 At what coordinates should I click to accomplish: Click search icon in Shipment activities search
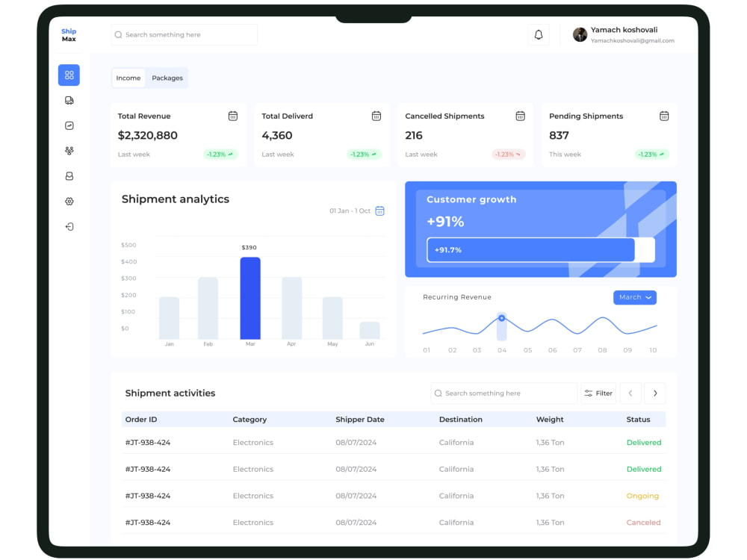pyautogui.click(x=438, y=393)
